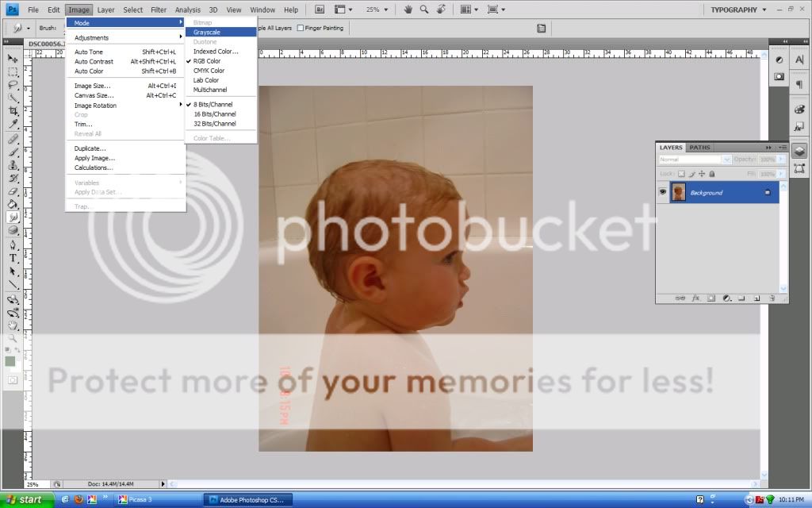Select the Hand tool in toolbox
The width and height of the screenshot is (812, 508).
pyautogui.click(x=13, y=325)
